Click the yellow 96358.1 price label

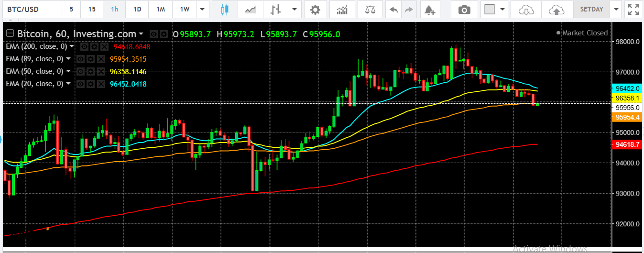(x=626, y=98)
